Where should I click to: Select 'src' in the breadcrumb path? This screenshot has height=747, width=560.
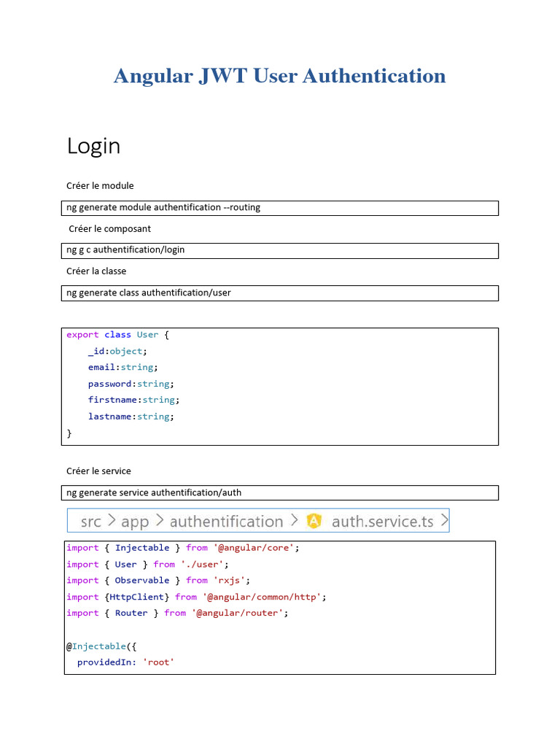[x=91, y=522]
